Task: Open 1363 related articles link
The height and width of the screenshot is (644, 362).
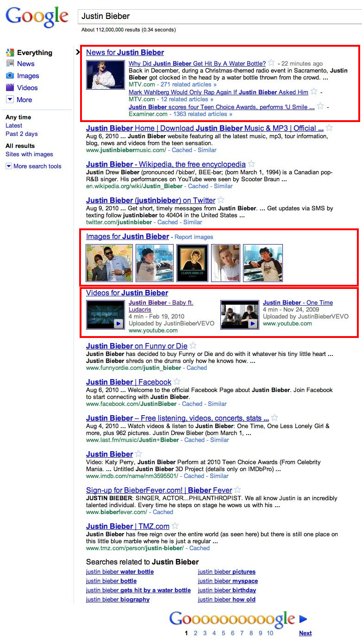Action: [x=202, y=114]
